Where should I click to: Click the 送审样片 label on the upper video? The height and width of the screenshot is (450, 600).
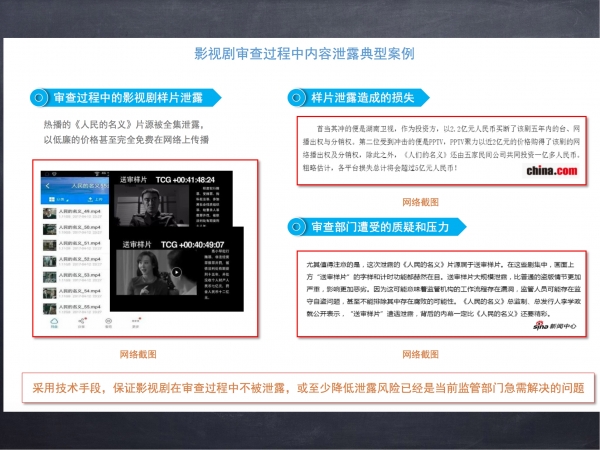click(x=134, y=179)
